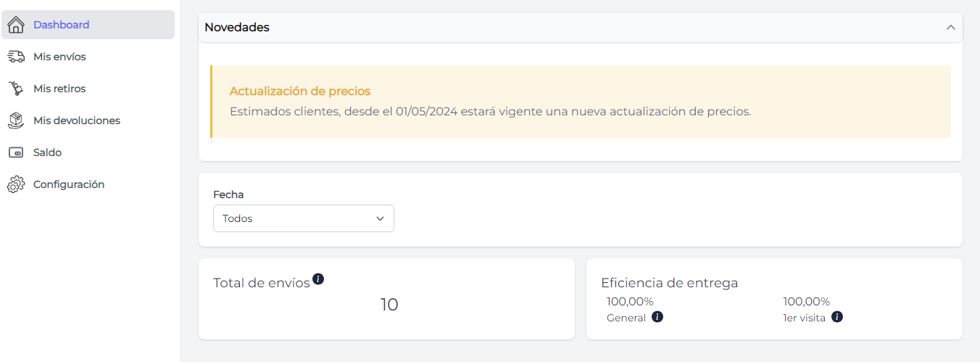Click the Configuración gear icon
This screenshot has width=980, height=362.
click(x=16, y=185)
